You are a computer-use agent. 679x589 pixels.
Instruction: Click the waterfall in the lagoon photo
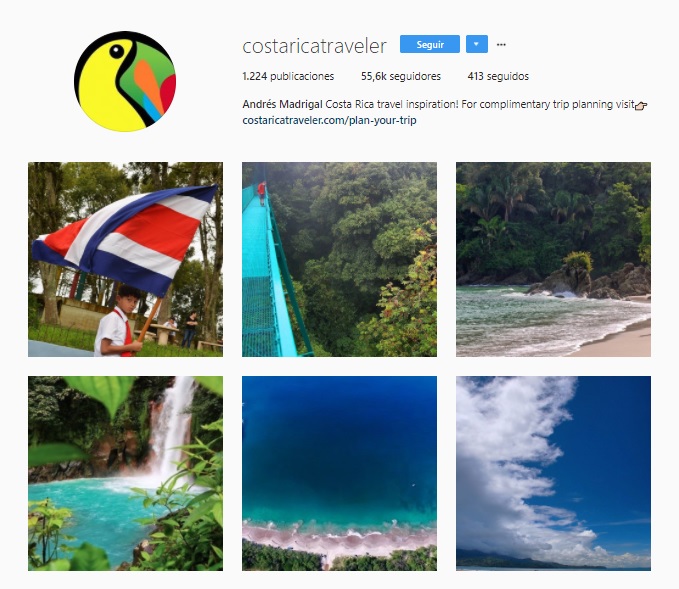point(173,429)
